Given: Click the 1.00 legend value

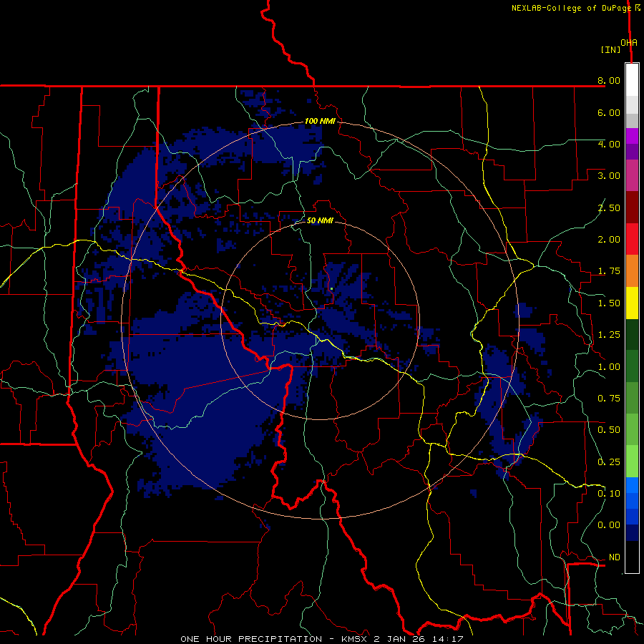Looking at the screenshot, I should tap(609, 367).
